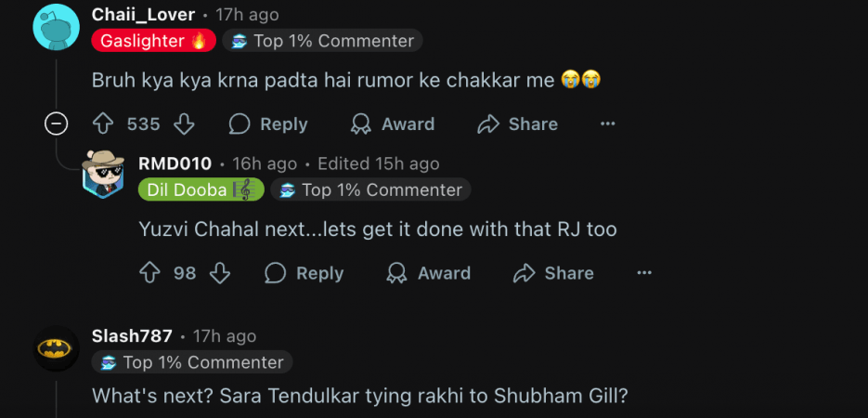The height and width of the screenshot is (418, 868).
Task: Share Chaii_Lover's comment
Action: point(517,124)
